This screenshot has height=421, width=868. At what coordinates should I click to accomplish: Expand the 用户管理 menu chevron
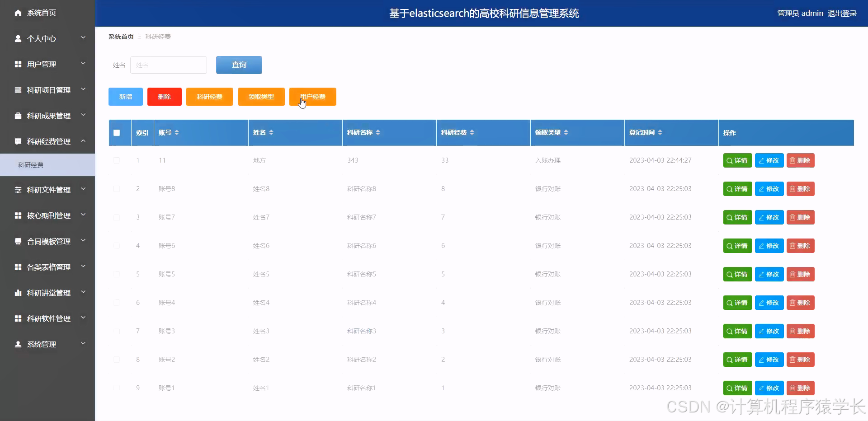tap(83, 64)
